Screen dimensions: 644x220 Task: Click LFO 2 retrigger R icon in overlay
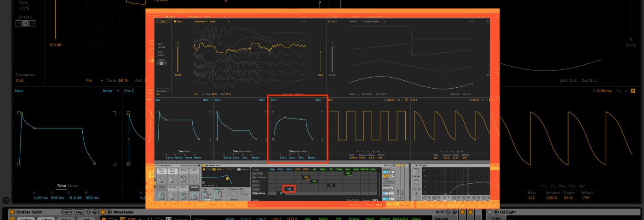click(x=489, y=100)
